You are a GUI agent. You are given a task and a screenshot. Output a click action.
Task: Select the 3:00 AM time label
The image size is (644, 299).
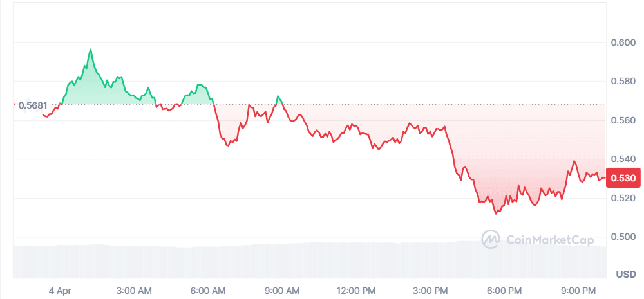(x=134, y=291)
